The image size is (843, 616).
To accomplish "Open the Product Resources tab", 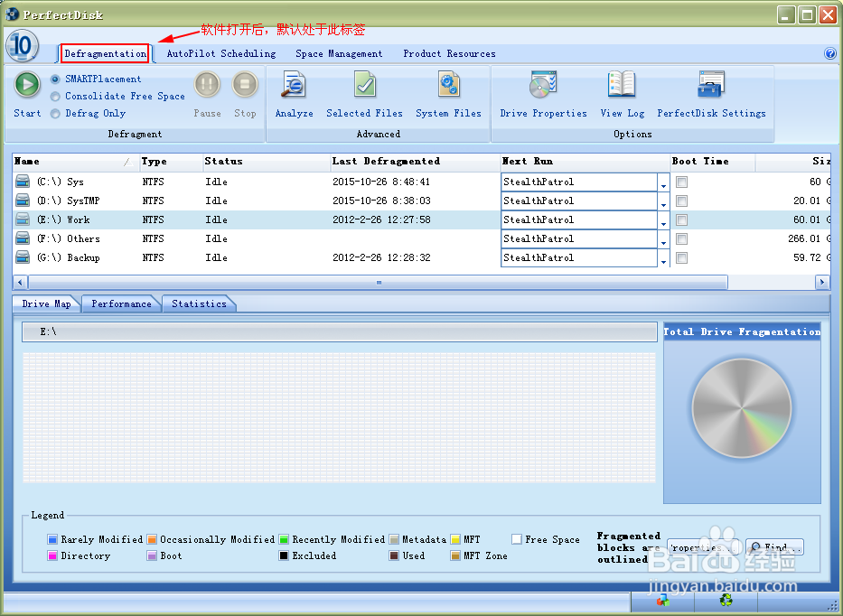I will (x=449, y=54).
